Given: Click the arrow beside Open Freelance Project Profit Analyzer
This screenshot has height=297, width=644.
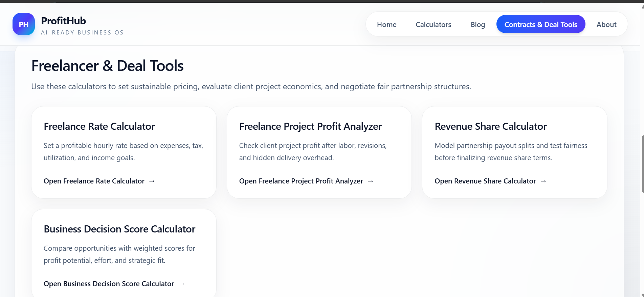Looking at the screenshot, I should [x=370, y=181].
